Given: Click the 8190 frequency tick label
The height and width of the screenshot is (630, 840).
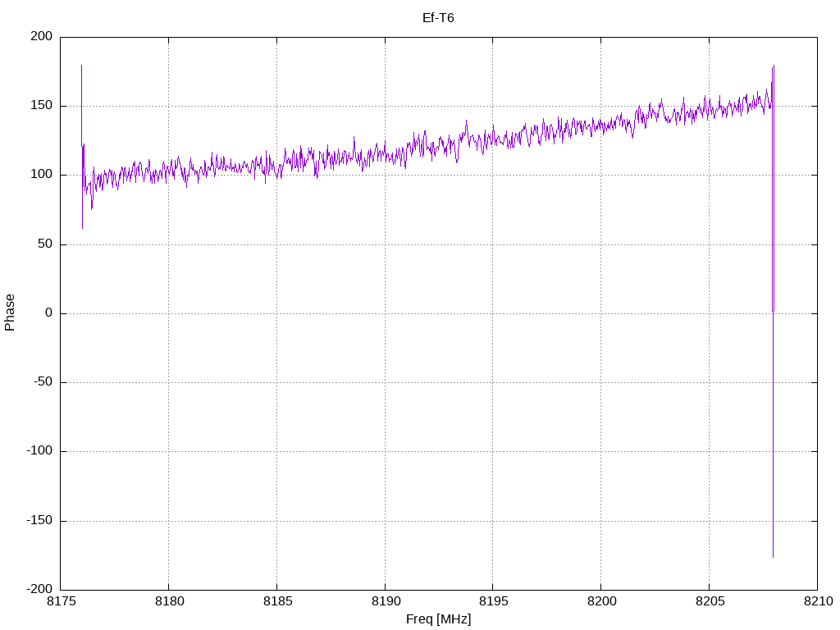Looking at the screenshot, I should click(x=385, y=601).
